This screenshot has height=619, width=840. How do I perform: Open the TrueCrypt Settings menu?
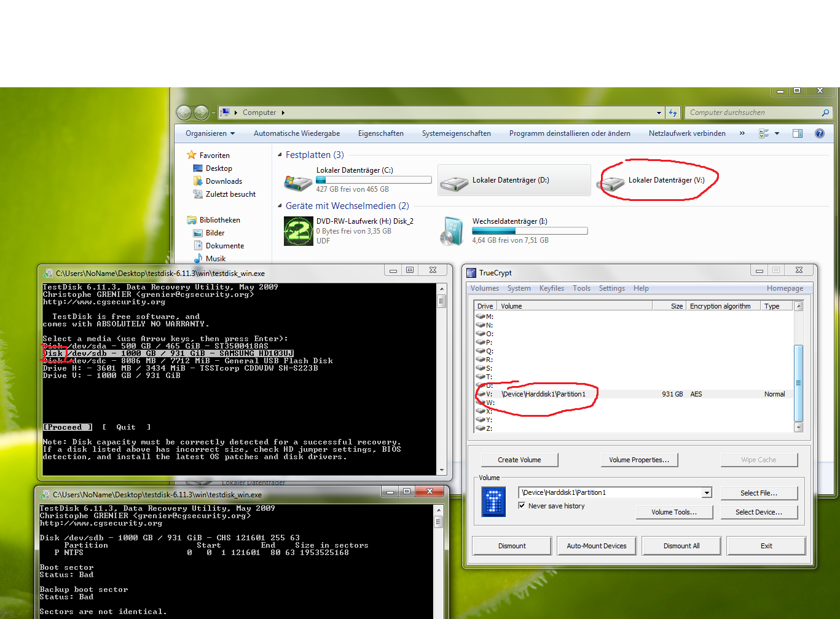tap(612, 288)
